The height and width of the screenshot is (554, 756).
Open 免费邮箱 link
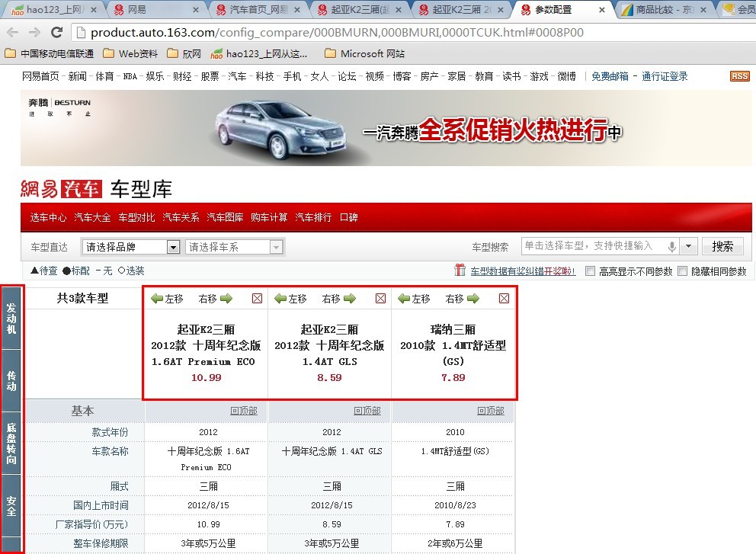click(610, 76)
